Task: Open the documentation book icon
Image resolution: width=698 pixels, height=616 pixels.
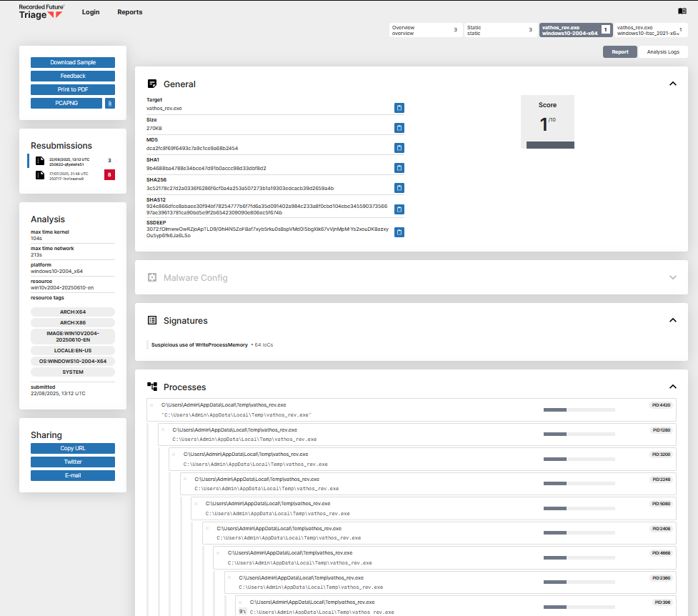Action: pos(682,11)
